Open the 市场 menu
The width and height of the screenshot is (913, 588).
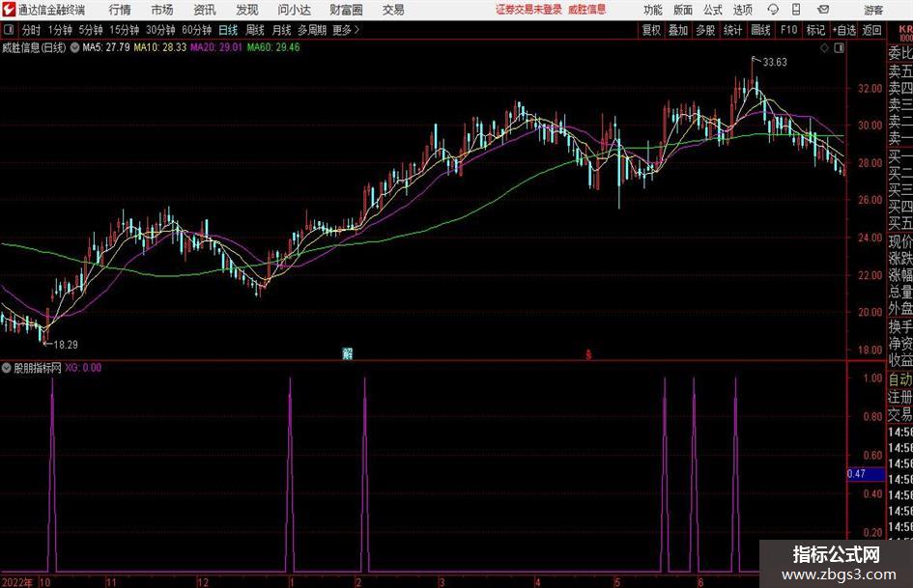point(162,10)
